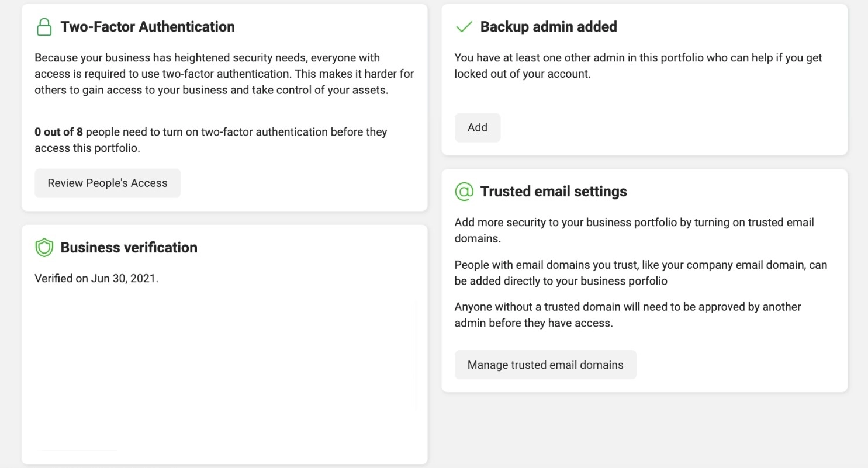Click the 'Verified on Jun 30, 2021' text
868x468 pixels.
point(96,279)
